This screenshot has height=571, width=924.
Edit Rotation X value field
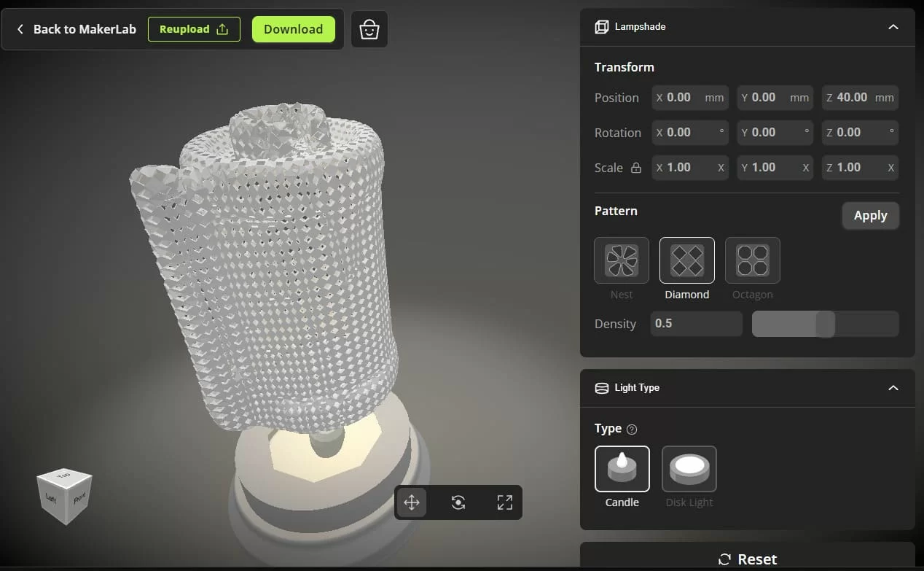[690, 133]
